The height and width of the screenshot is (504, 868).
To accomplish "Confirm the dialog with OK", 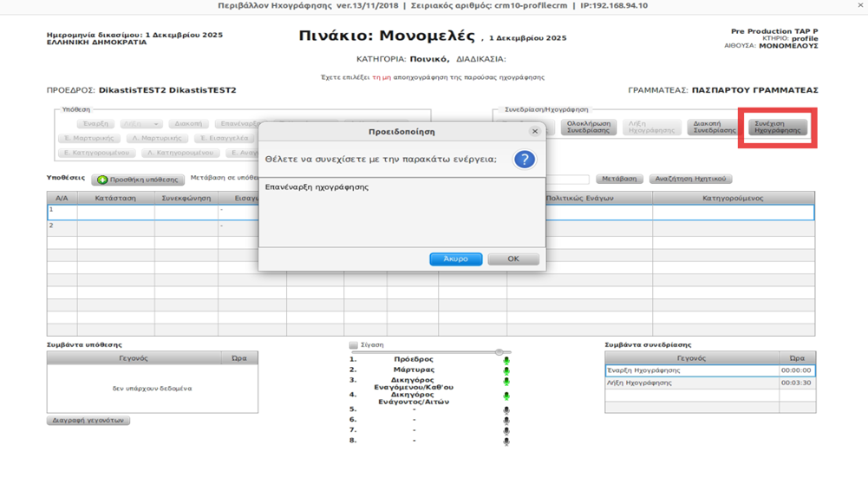I will tap(513, 259).
